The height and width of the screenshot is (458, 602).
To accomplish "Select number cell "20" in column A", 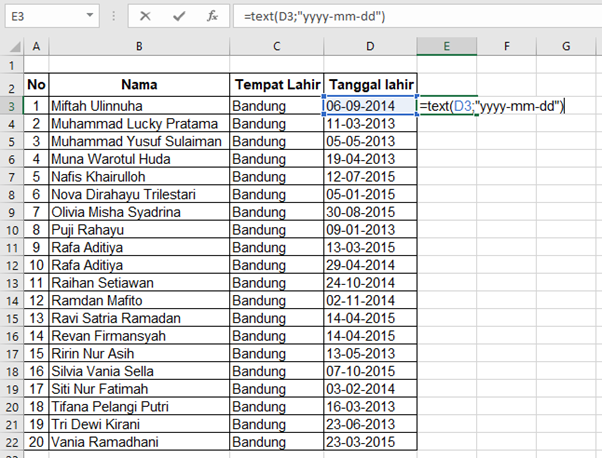I will coord(36,441).
